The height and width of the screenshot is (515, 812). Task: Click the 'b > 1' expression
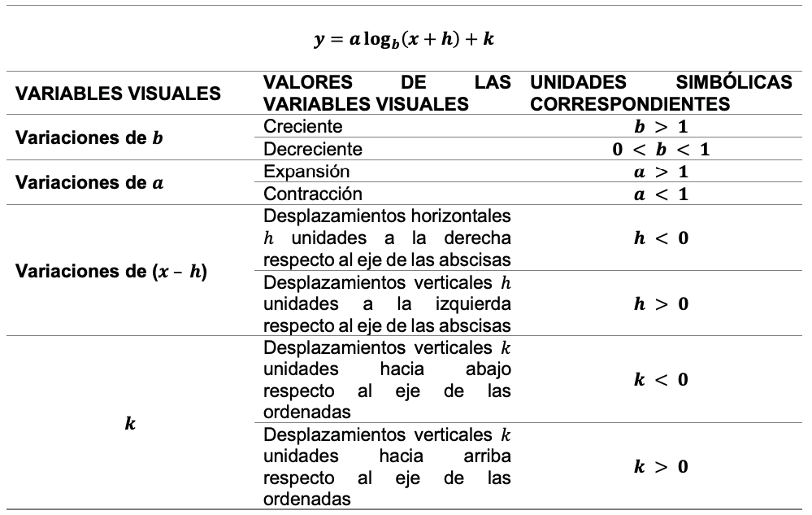[x=660, y=127]
